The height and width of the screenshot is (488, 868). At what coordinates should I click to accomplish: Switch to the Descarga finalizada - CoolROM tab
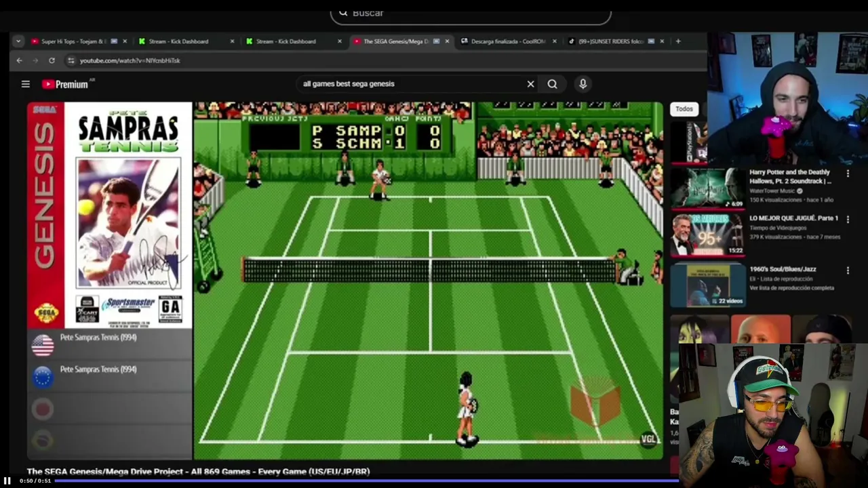[x=508, y=41]
